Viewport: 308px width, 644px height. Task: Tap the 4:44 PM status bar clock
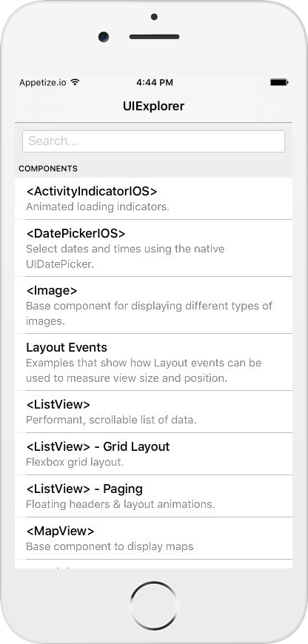click(155, 83)
